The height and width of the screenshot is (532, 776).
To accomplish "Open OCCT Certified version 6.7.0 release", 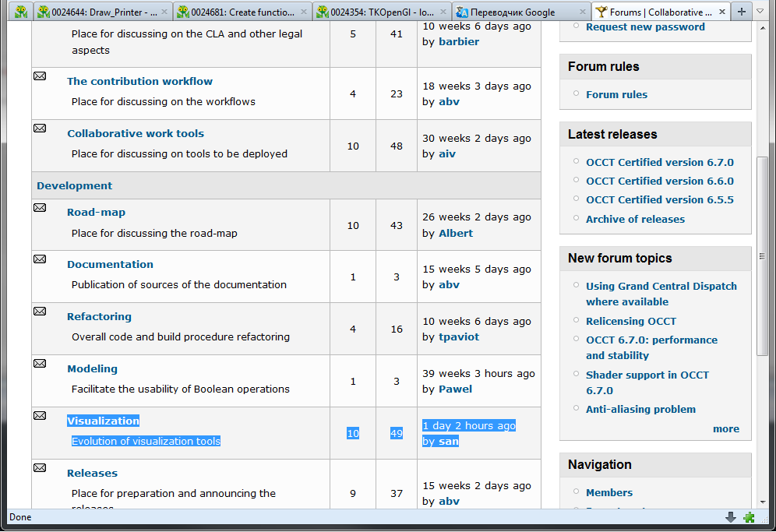I will 659,162.
